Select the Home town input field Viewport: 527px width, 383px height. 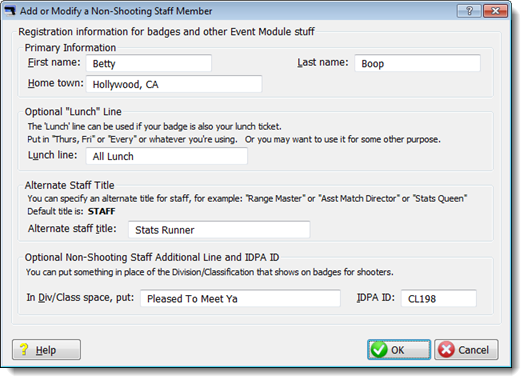(174, 84)
